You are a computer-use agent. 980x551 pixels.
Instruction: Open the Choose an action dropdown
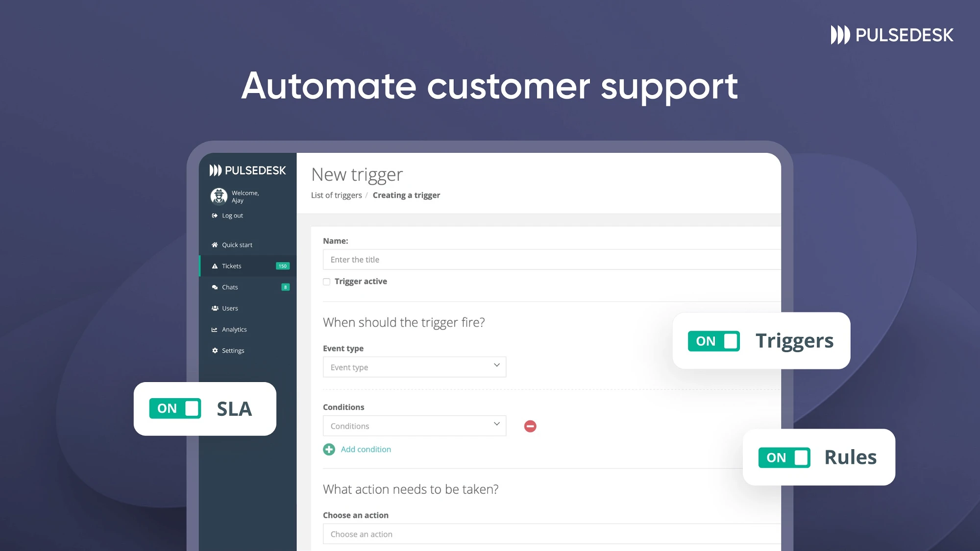(552, 534)
